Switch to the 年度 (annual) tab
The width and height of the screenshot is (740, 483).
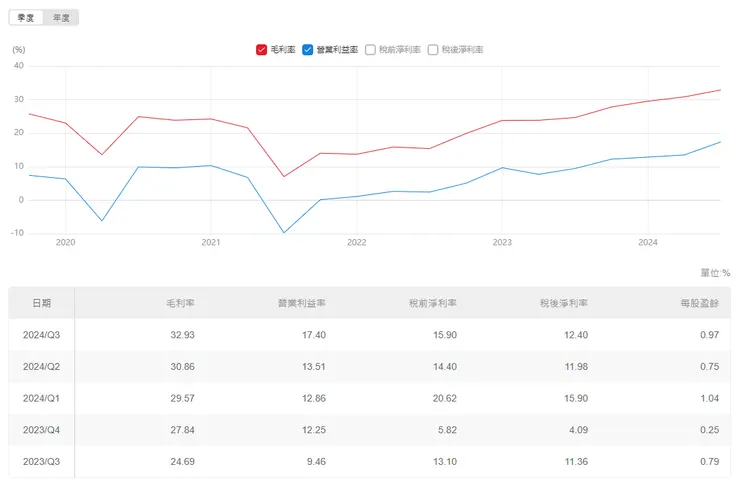[62, 18]
